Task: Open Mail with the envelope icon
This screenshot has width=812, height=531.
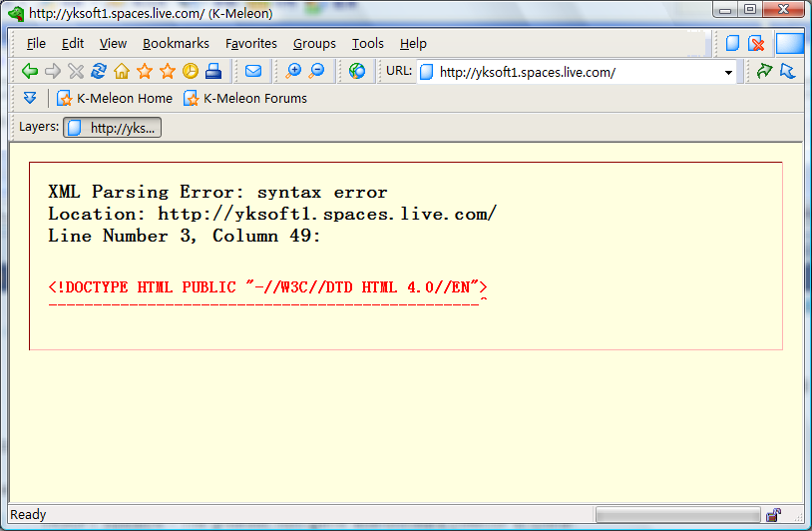Action: (x=253, y=71)
